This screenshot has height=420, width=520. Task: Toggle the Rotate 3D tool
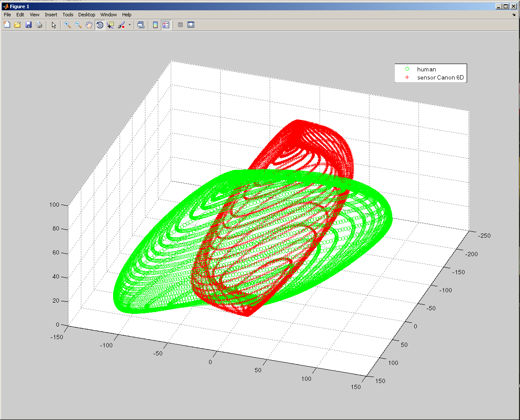coord(100,25)
